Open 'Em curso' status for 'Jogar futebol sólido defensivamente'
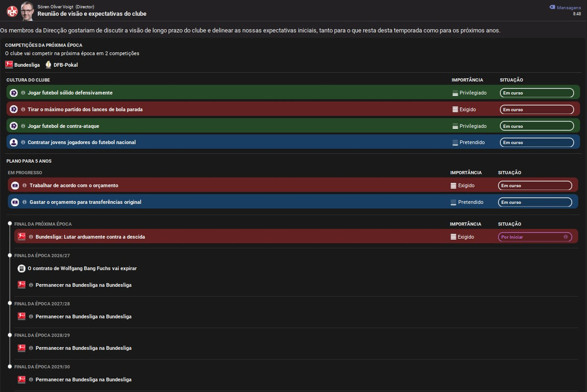This screenshot has width=587, height=392. click(537, 93)
